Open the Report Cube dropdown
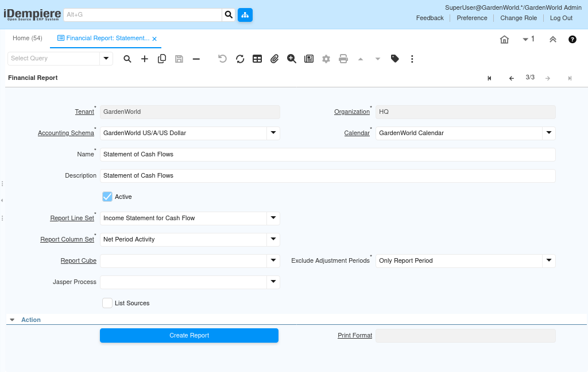Viewport: 588px width, 372px height. (x=273, y=260)
